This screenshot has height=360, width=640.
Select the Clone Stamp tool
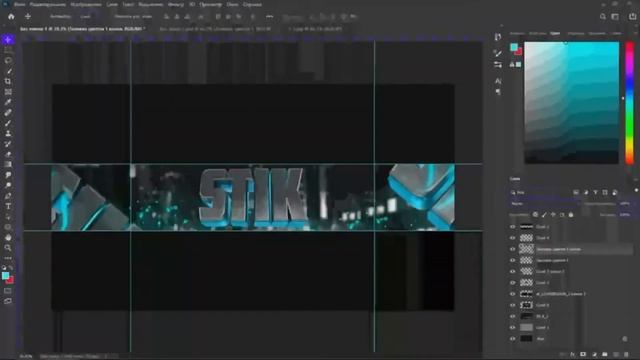8,133
